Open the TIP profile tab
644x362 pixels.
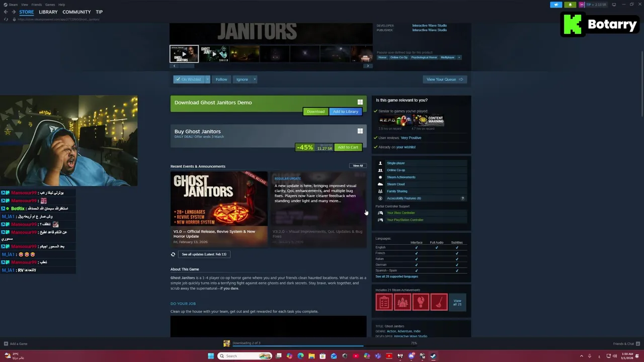pyautogui.click(x=99, y=12)
